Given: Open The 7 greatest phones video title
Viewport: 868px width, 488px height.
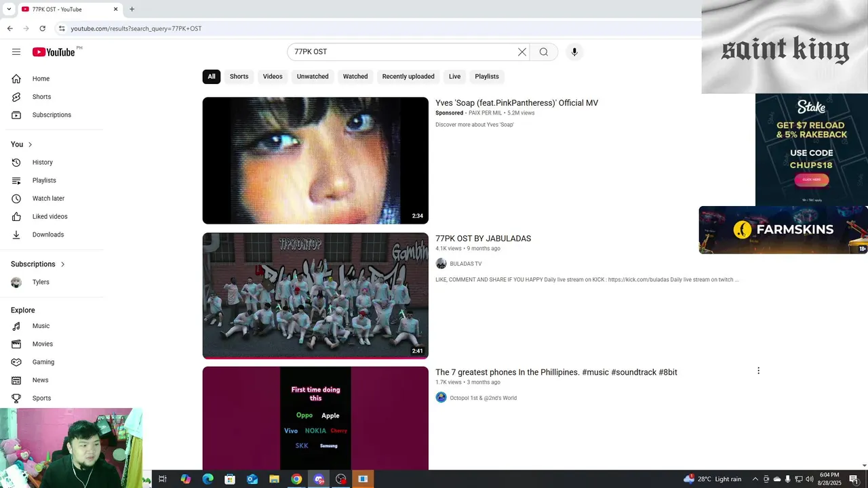Looking at the screenshot, I should click(556, 372).
